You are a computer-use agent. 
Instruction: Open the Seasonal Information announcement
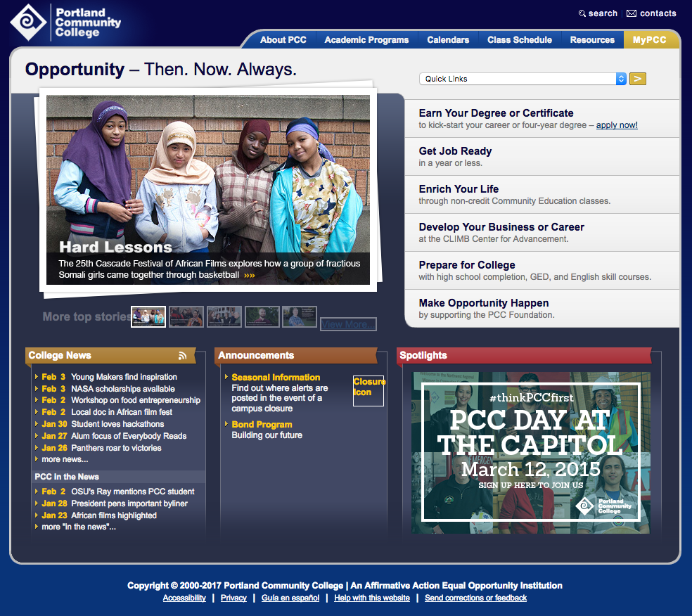pos(275,377)
